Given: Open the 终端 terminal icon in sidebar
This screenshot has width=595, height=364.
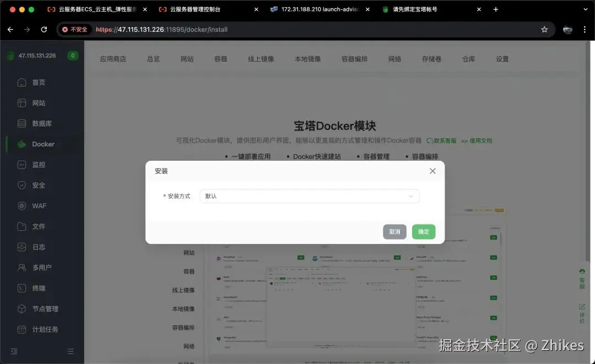Looking at the screenshot, I should 21,288.
